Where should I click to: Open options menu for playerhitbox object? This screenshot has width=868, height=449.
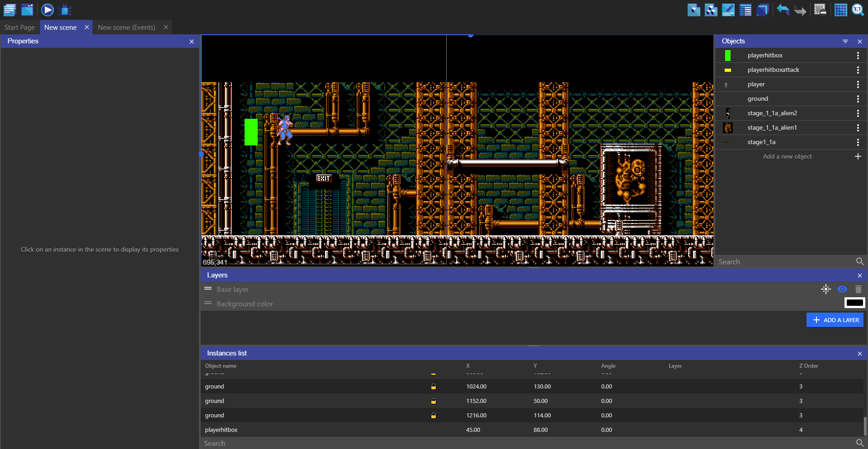coord(858,56)
